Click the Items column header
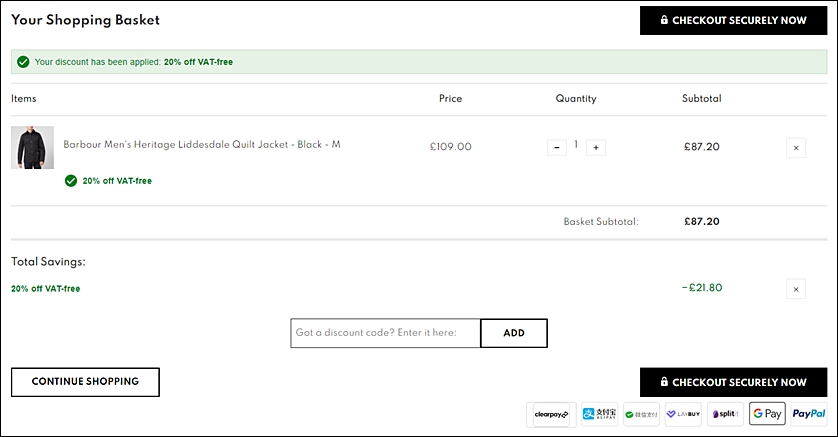 [x=24, y=98]
